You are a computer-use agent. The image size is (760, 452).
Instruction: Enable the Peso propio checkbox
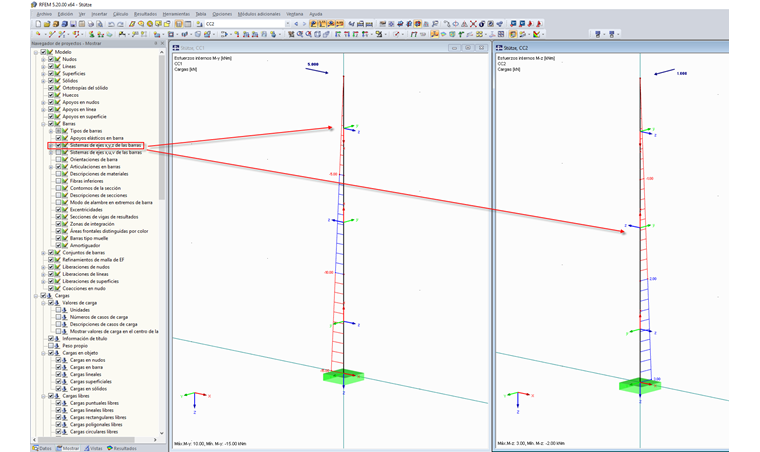(x=51, y=346)
